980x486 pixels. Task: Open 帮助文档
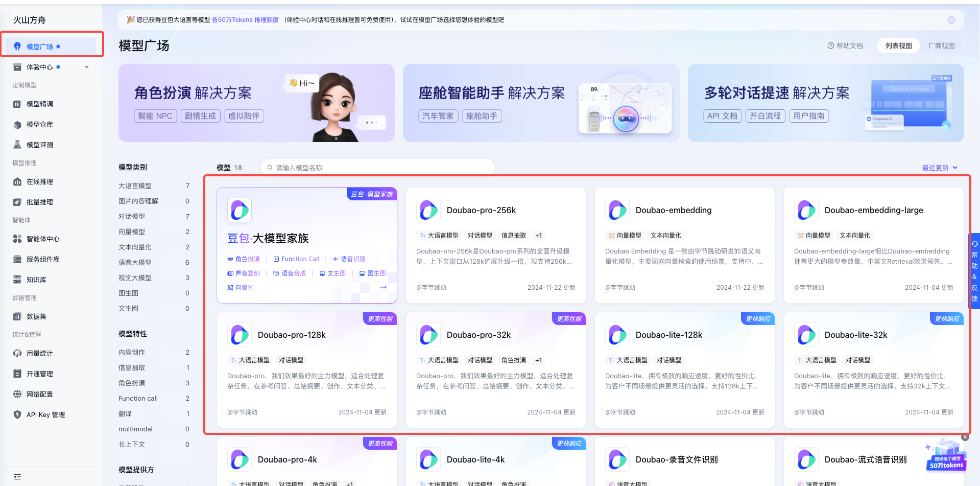click(x=845, y=46)
